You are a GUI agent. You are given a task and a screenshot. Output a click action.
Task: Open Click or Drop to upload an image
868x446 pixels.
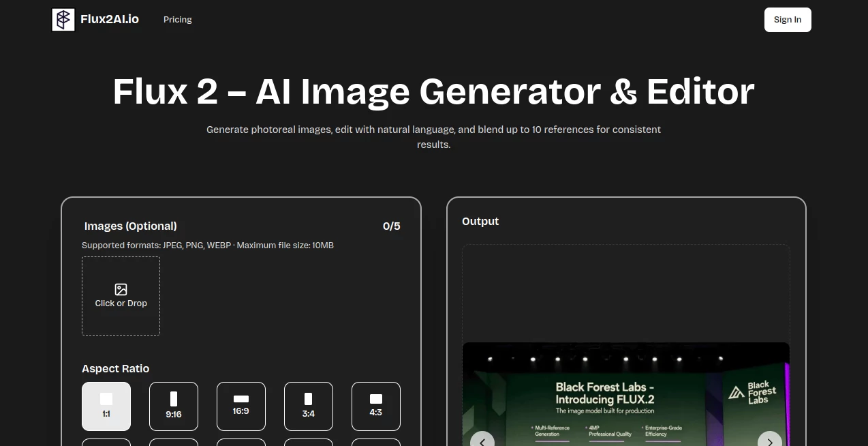(121, 296)
